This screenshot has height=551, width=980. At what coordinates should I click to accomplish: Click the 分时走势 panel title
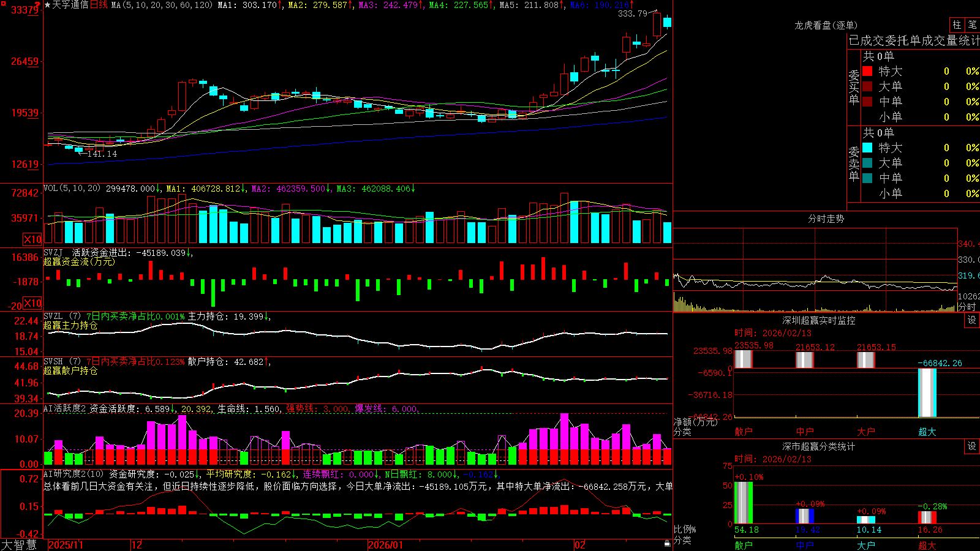click(x=826, y=219)
